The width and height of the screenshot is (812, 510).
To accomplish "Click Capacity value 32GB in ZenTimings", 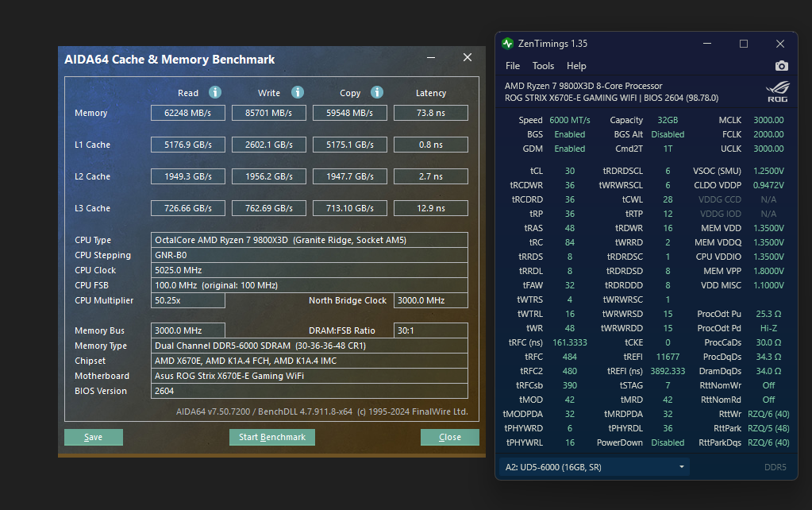I will pyautogui.click(x=668, y=120).
